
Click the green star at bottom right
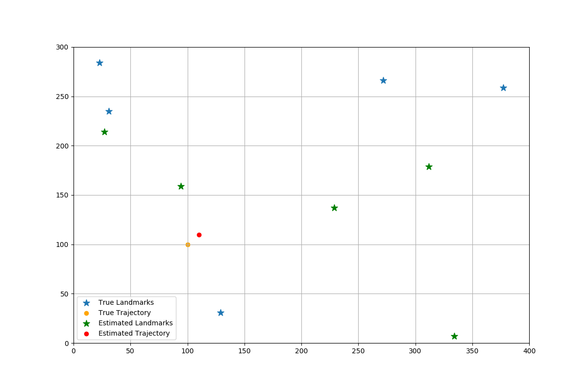(454, 336)
